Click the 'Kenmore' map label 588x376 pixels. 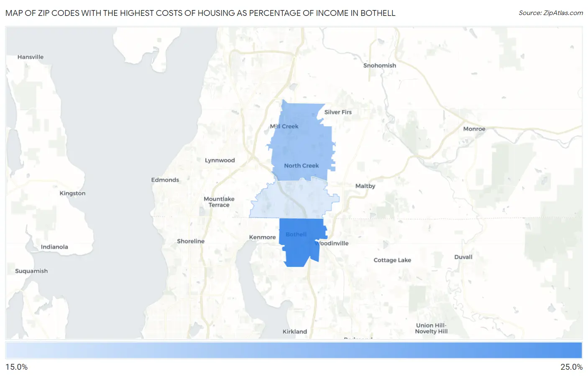pyautogui.click(x=262, y=237)
